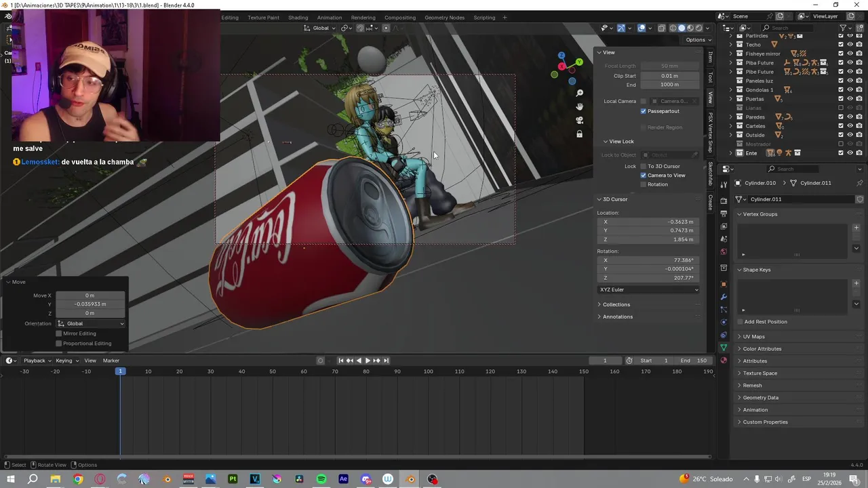868x488 pixels.
Task: Open the Render properties tab icon
Action: pyautogui.click(x=724, y=201)
